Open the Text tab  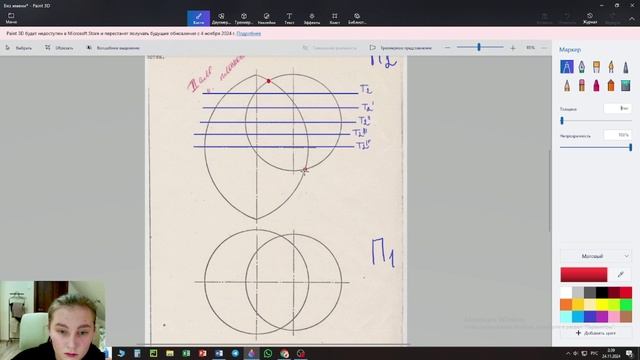pos(289,18)
